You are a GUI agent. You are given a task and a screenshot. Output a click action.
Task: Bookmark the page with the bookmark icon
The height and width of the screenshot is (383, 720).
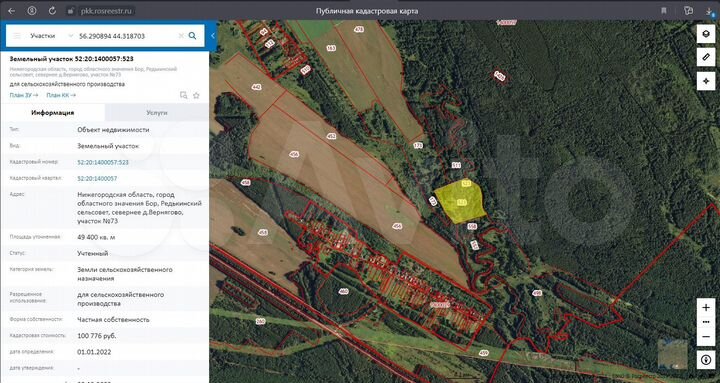664,11
